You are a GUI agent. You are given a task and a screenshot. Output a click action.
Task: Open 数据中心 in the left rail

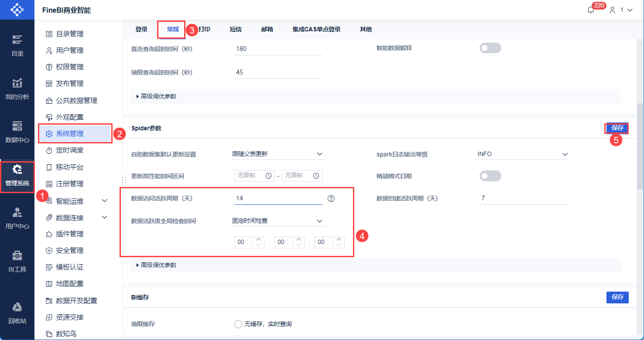pyautogui.click(x=17, y=132)
